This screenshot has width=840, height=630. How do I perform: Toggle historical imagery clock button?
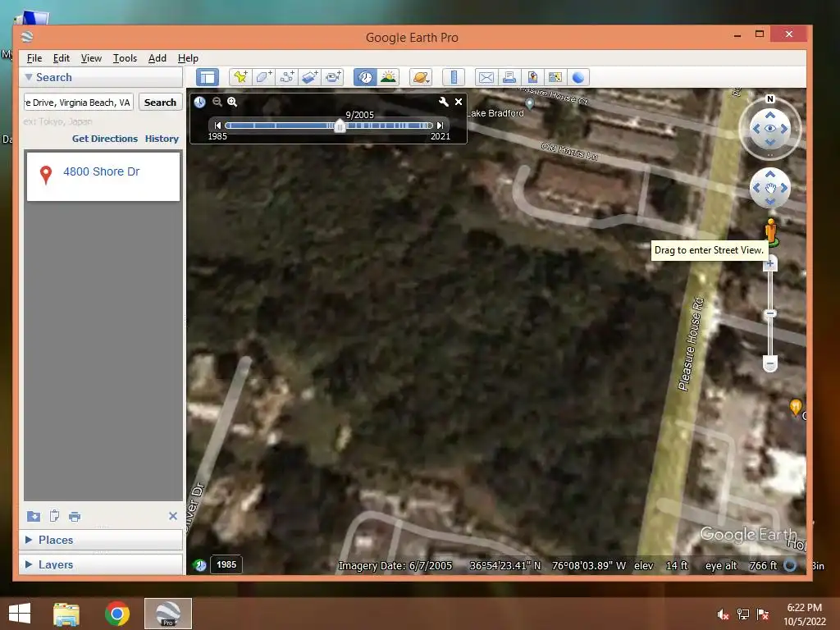tap(365, 77)
